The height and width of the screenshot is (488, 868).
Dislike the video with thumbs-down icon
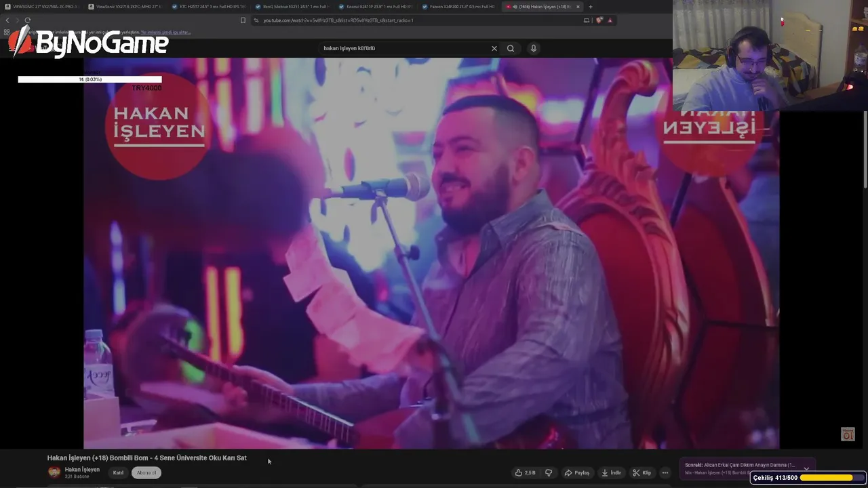point(549,472)
